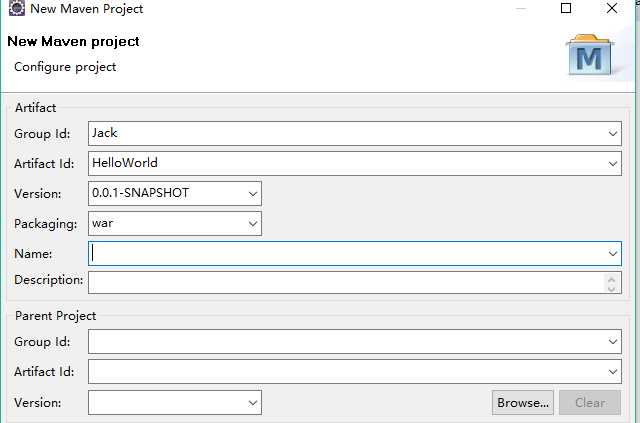
Task: Click inside Parent Project Version field
Action: point(175,403)
